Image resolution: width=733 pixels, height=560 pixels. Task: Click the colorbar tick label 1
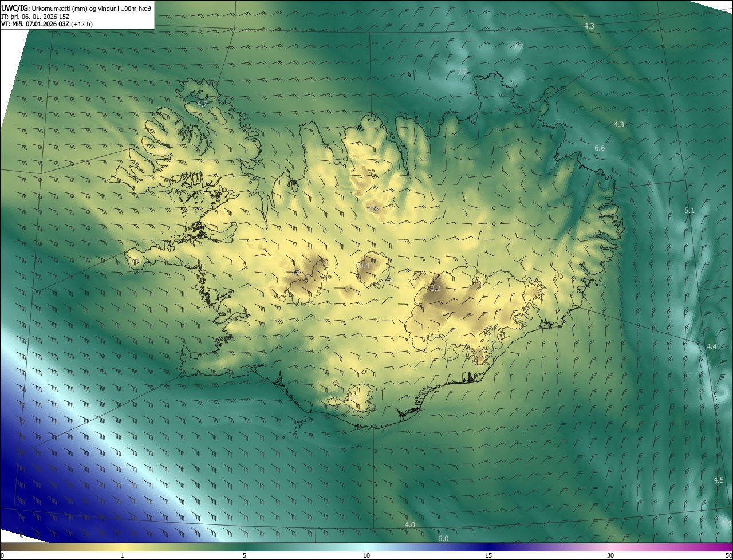pyautogui.click(x=123, y=556)
